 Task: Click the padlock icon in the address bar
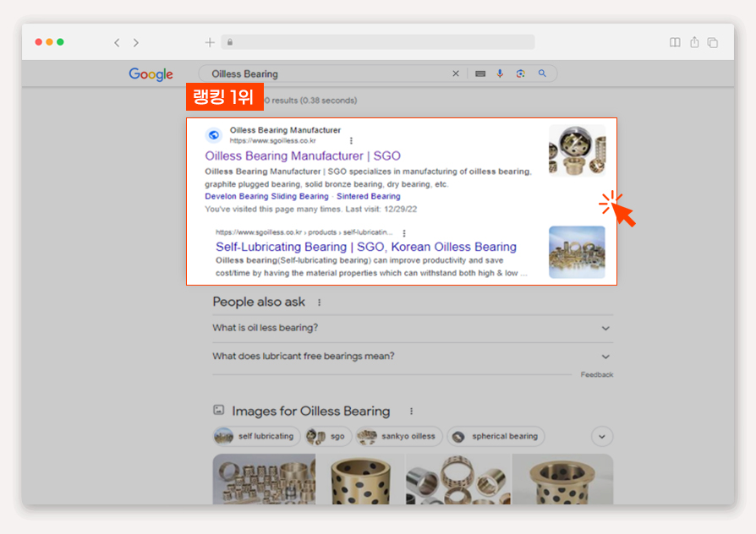click(230, 42)
